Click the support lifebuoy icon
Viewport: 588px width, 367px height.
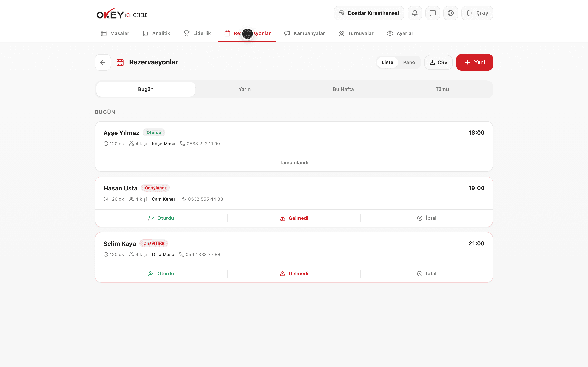[x=450, y=13]
